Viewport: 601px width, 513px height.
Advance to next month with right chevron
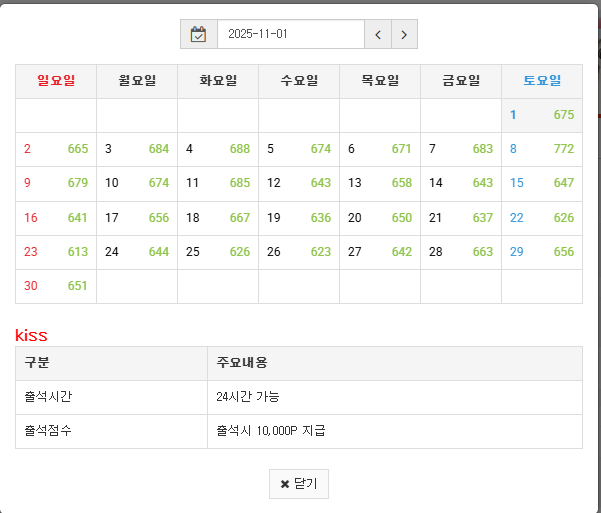point(404,34)
